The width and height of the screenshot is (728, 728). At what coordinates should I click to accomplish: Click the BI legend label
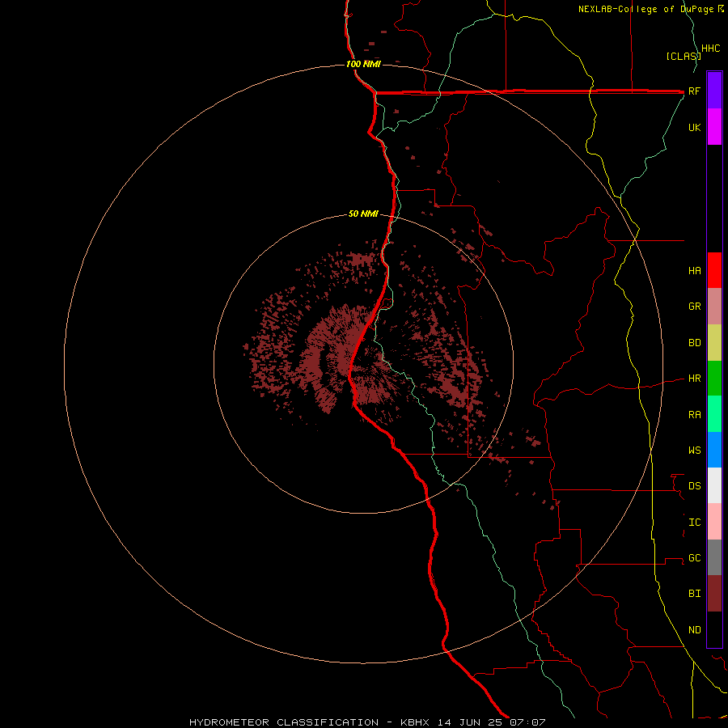coord(694,594)
